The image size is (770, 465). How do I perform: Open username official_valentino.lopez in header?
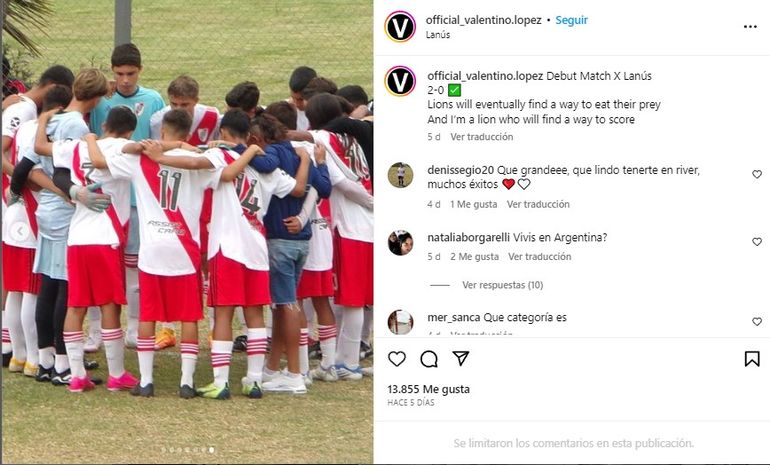[484, 20]
